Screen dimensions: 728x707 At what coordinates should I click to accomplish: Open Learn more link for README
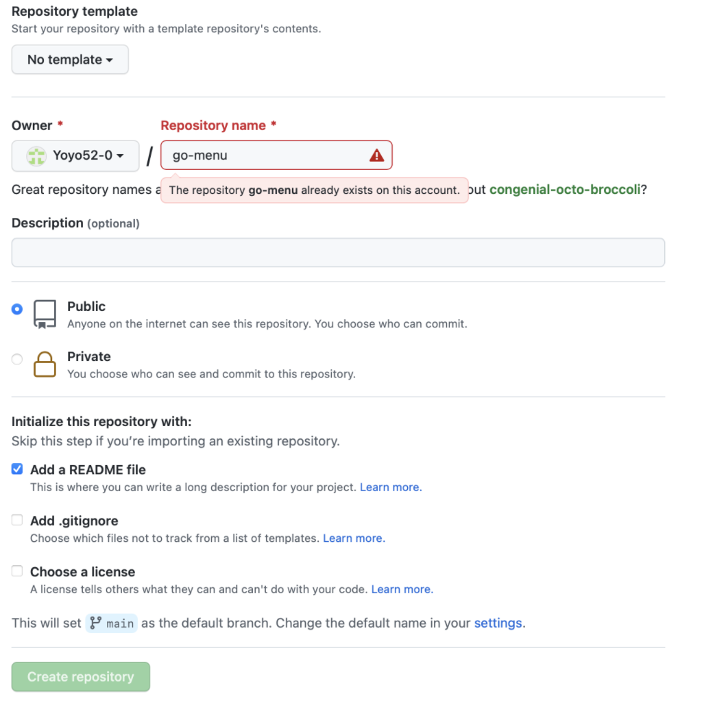click(391, 487)
